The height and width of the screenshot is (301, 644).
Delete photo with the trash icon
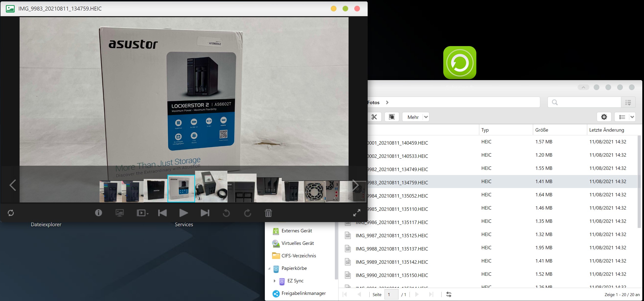click(x=268, y=213)
